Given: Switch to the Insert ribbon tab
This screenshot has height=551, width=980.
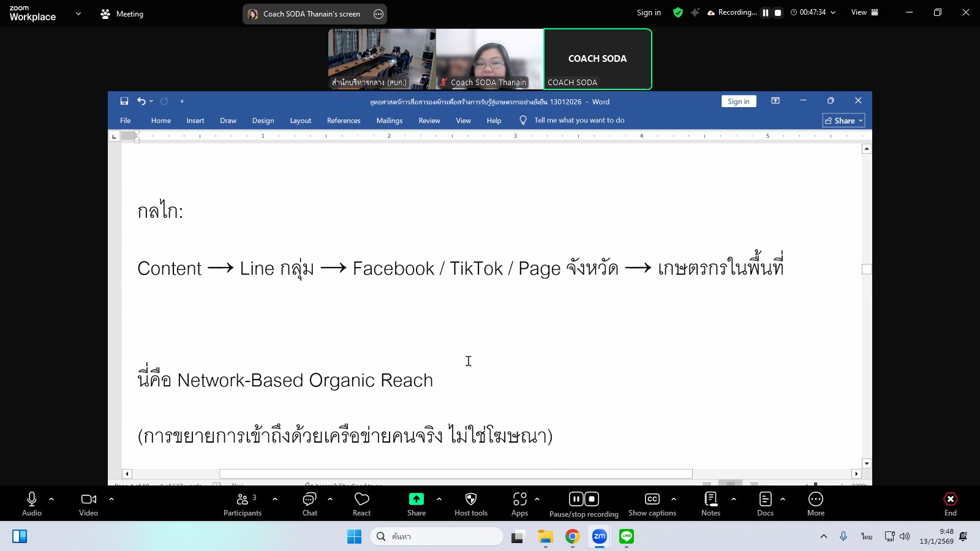Looking at the screenshot, I should tap(195, 121).
